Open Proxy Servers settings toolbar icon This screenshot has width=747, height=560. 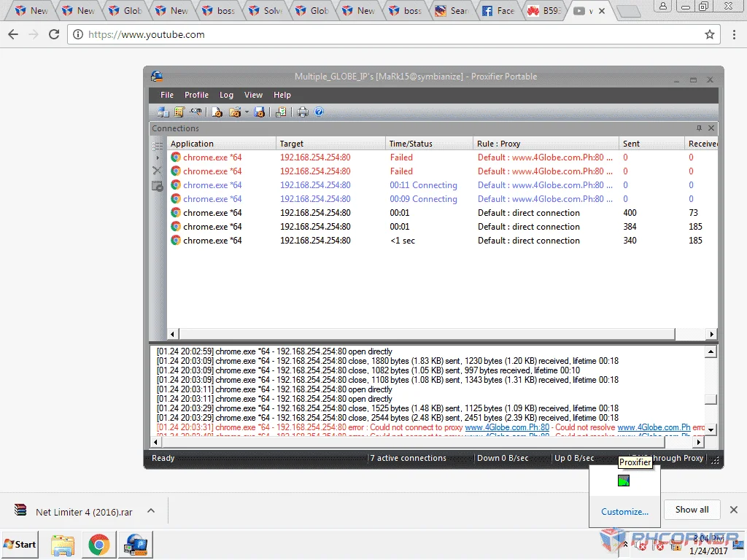[163, 112]
